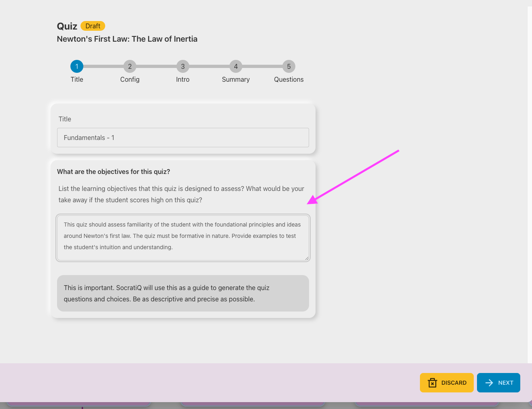Image resolution: width=532 pixels, height=409 pixels.
Task: Click the Newton's First Law subtitle heading
Action: point(127,39)
